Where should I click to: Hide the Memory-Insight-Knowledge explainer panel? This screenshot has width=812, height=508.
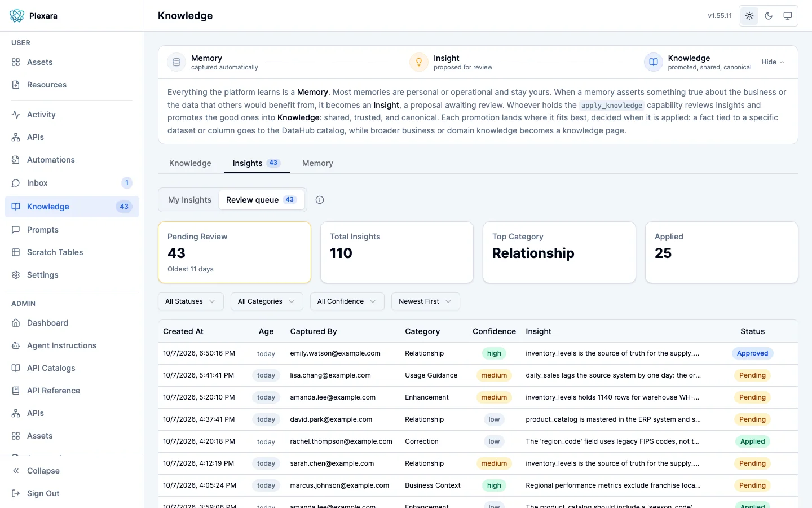point(773,62)
